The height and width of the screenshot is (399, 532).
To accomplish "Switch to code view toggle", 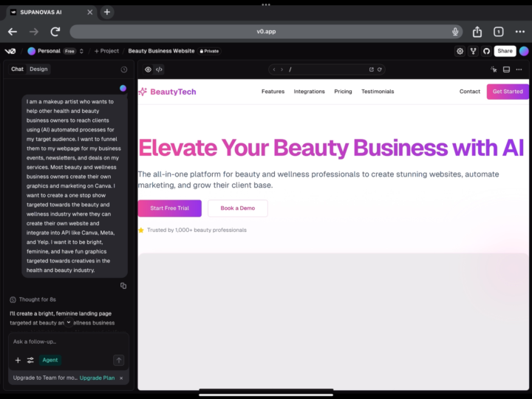I will point(159,69).
